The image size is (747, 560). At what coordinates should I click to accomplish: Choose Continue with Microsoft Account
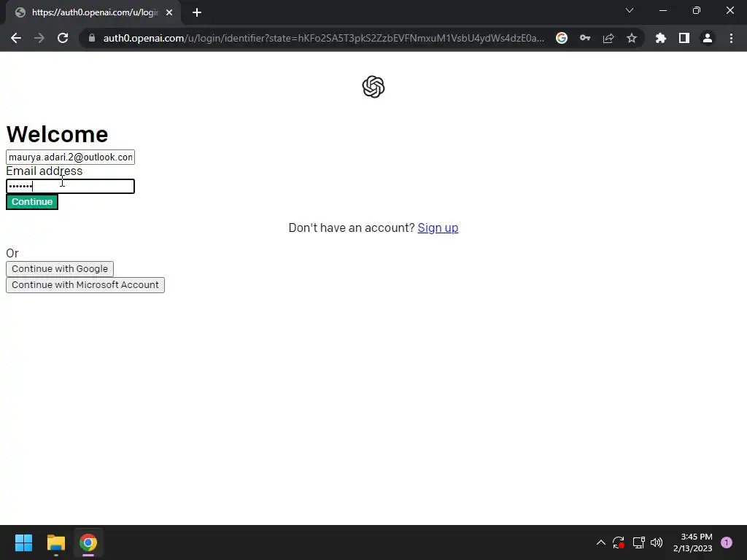[85, 285]
